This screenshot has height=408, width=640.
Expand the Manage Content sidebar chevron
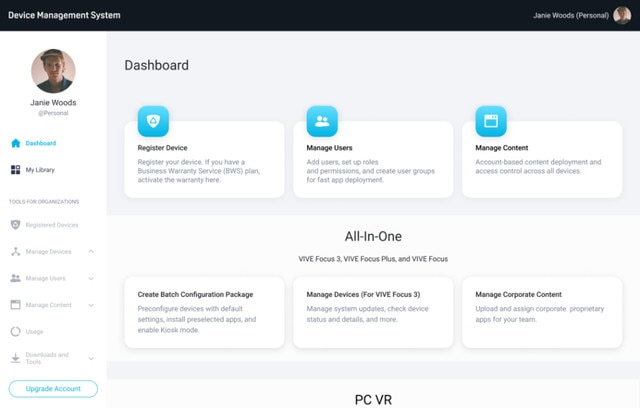click(91, 305)
